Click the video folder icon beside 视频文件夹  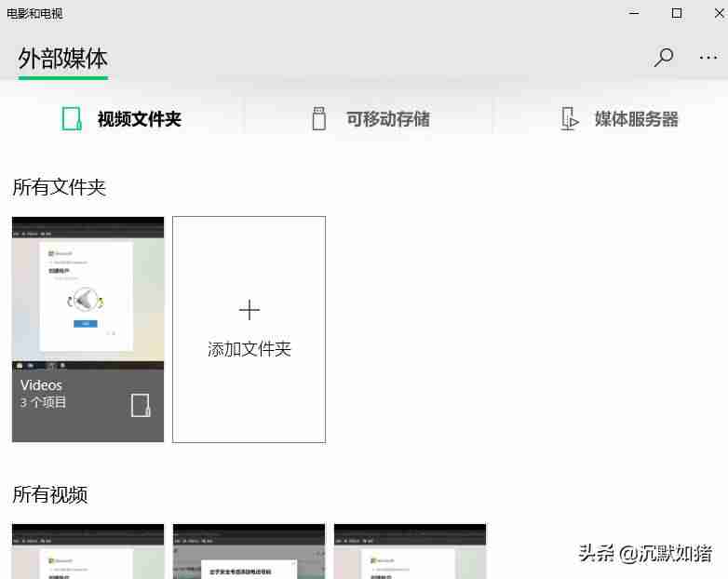point(72,119)
